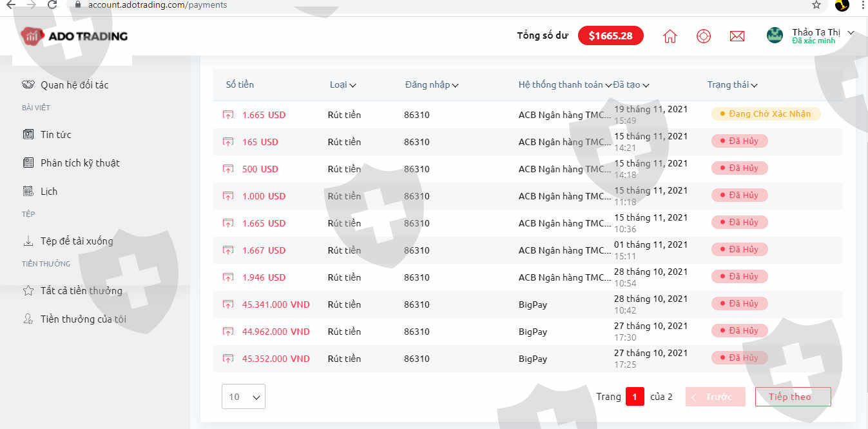Open Quan hệ đối tác menu item
This screenshot has width=868, height=429.
click(74, 85)
